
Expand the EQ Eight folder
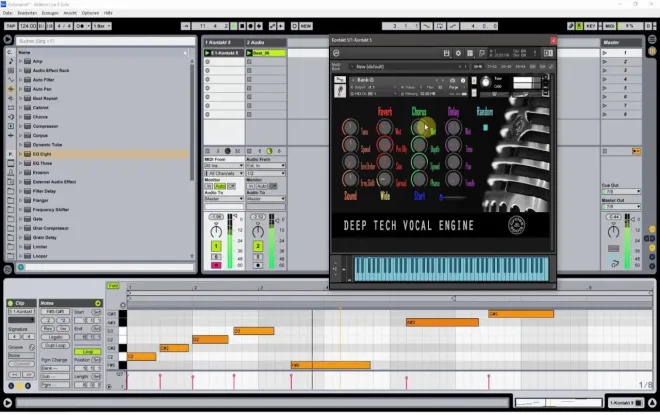coord(20,154)
